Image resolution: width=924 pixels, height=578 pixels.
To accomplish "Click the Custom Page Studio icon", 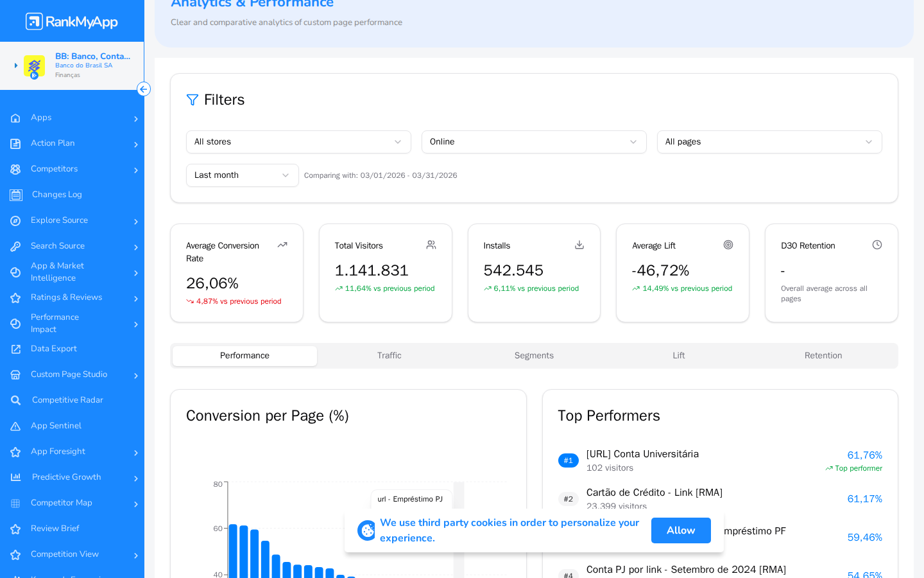I will pyautogui.click(x=15, y=374).
